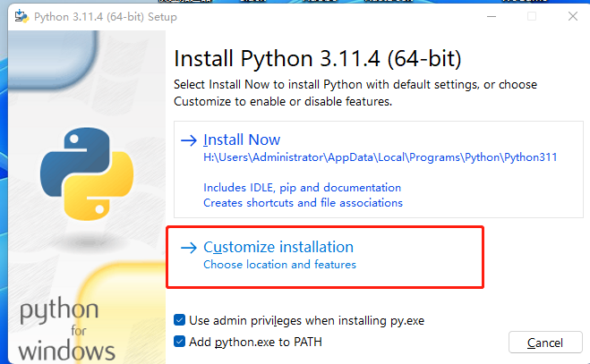
Task: Click the 'Python 3.11.4 (64-bit) Setup' window title
Action: coord(106,17)
